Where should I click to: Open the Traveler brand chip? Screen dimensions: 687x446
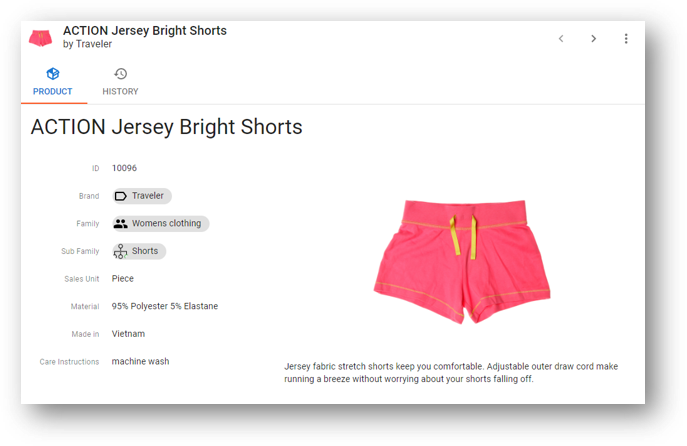[142, 196]
